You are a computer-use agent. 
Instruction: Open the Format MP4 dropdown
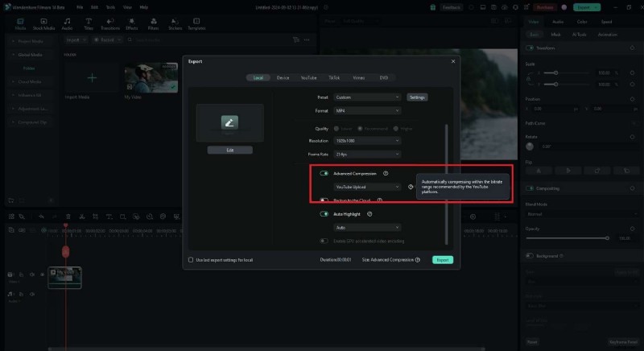click(367, 110)
